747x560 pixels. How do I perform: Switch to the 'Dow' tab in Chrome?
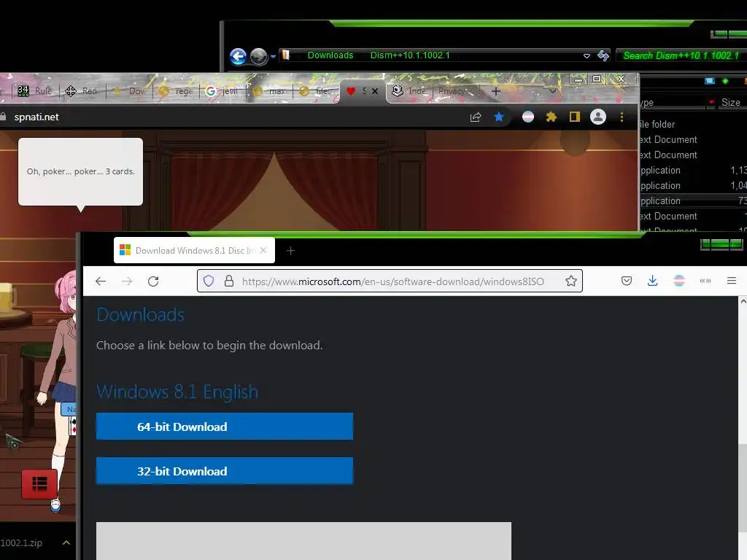click(x=129, y=91)
